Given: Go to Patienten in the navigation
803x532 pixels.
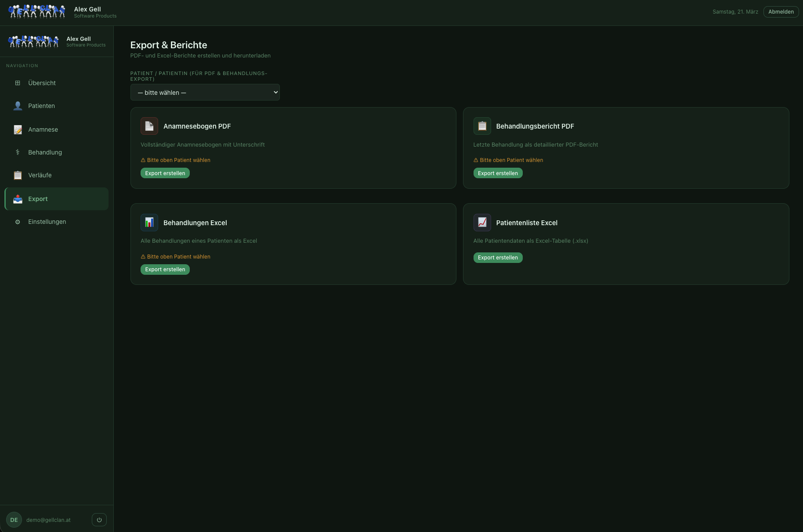Looking at the screenshot, I should pos(57,106).
